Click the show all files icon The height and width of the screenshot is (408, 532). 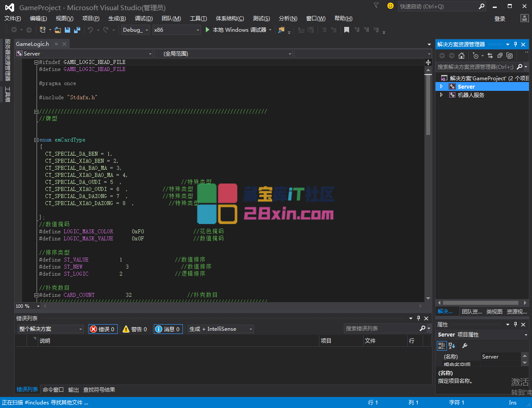pos(510,56)
